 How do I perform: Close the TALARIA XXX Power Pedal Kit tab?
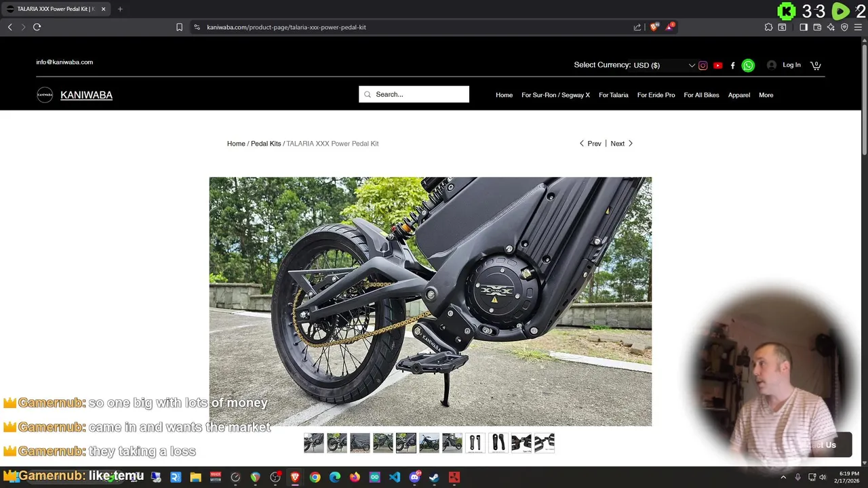click(104, 9)
